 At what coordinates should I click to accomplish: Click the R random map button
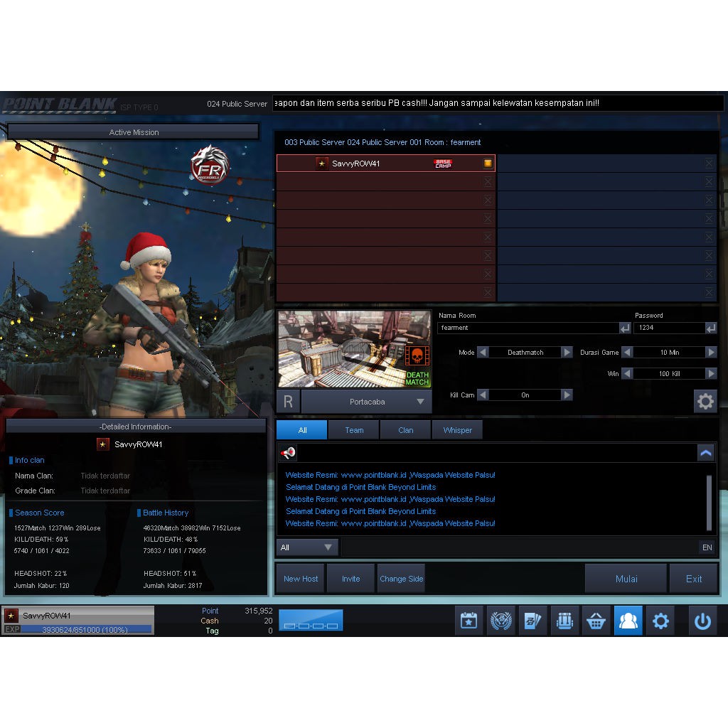point(288,402)
